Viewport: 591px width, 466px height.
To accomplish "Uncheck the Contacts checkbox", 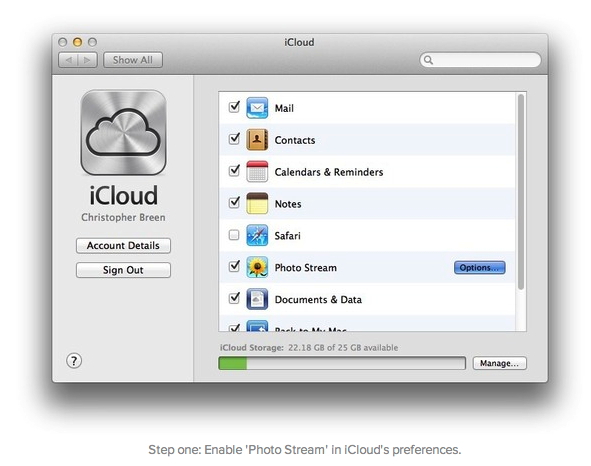I will coord(234,139).
